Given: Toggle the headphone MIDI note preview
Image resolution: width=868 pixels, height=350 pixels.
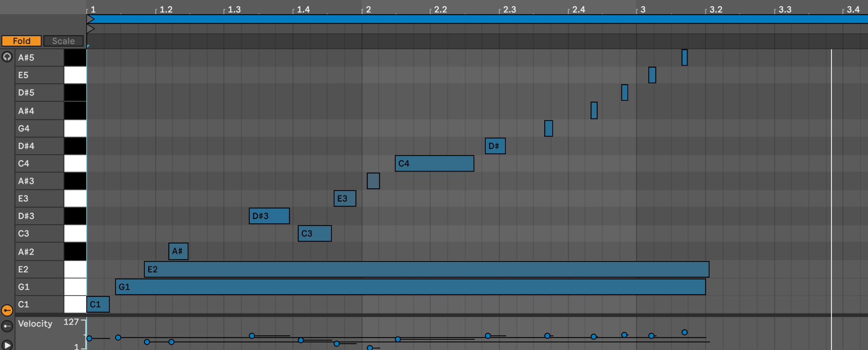Looking at the screenshot, I should click(x=7, y=57).
